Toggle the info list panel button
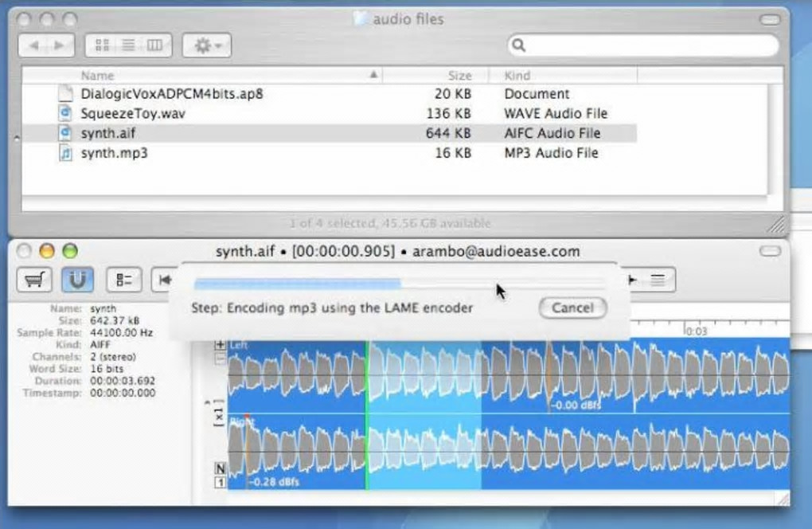This screenshot has height=529, width=812. [x=123, y=280]
